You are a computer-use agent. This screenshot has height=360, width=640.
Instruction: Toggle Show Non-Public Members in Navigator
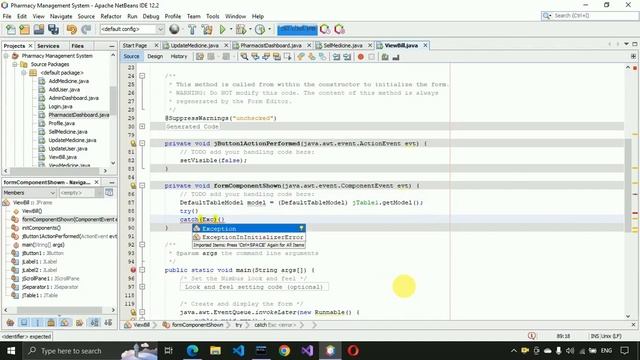point(51,323)
